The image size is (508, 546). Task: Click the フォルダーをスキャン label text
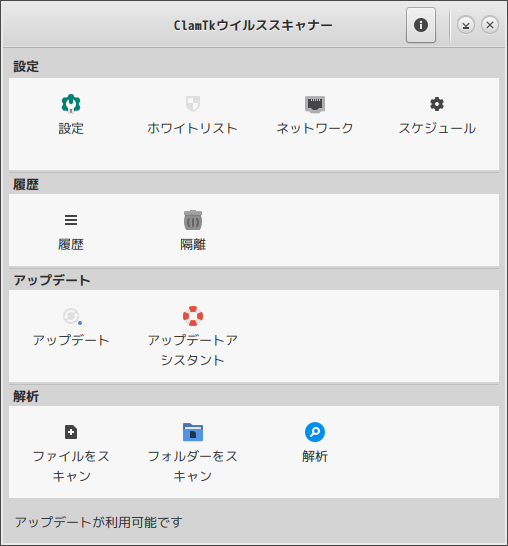(193, 466)
